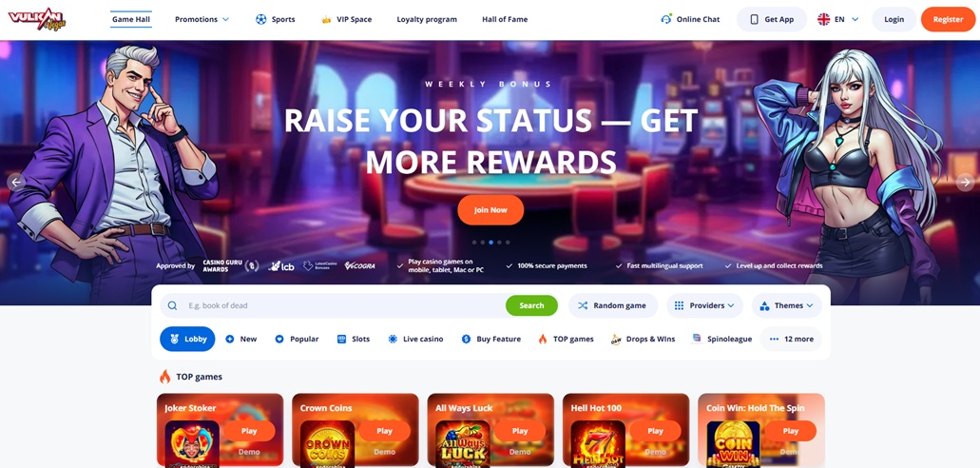Screen dimensions: 980x468
Task: Open the Loyalty program page
Action: pyautogui.click(x=427, y=19)
